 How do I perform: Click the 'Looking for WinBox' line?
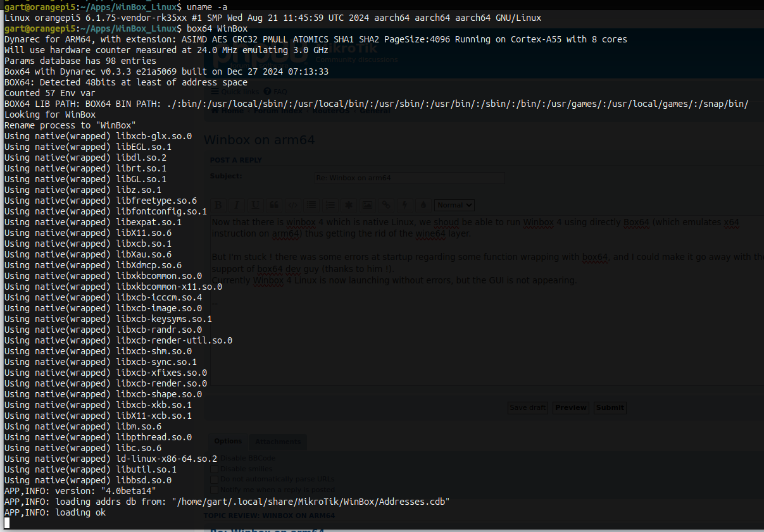click(50, 114)
